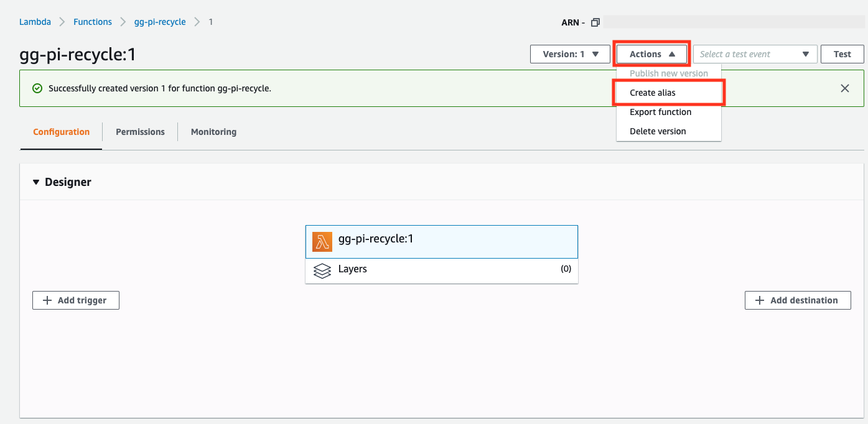Collapse the Designer section
Viewport: 868px width, 424px height.
point(36,182)
